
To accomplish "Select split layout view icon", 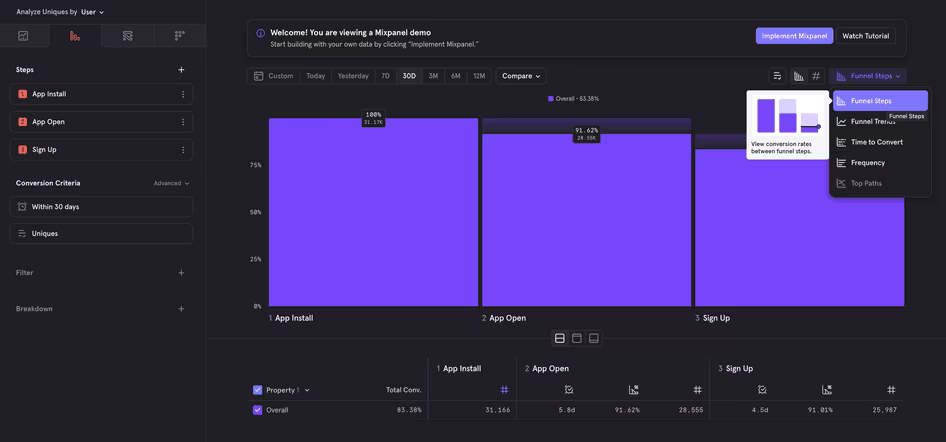I will pos(560,338).
